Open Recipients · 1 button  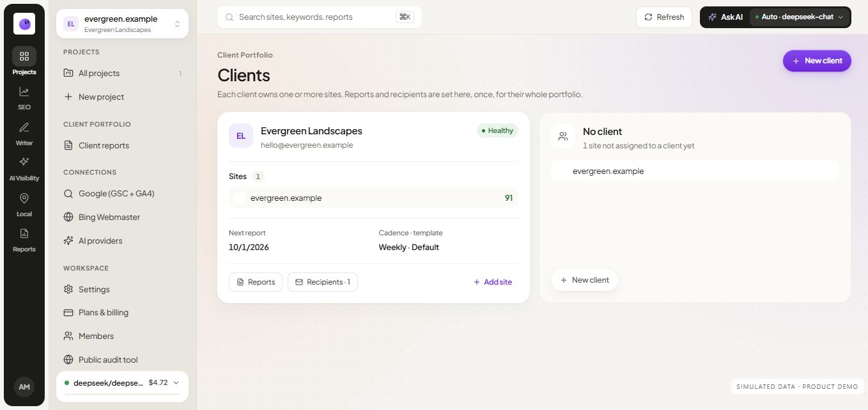[323, 282]
